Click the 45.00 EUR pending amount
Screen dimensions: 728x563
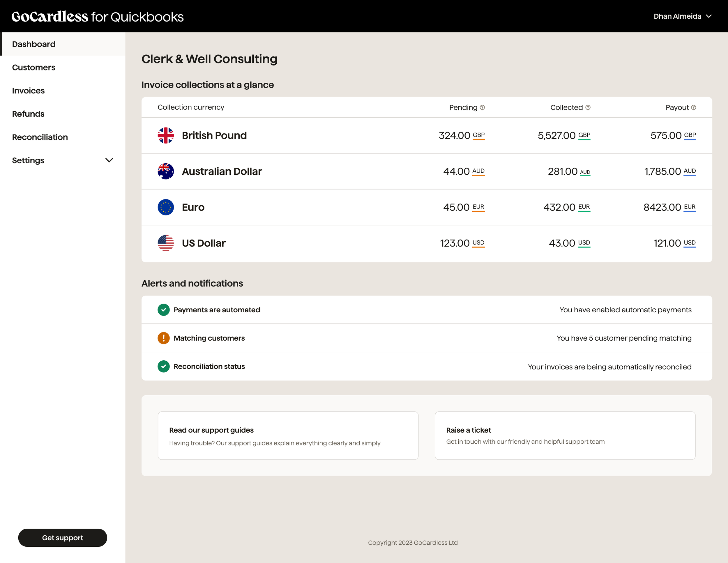point(464,208)
